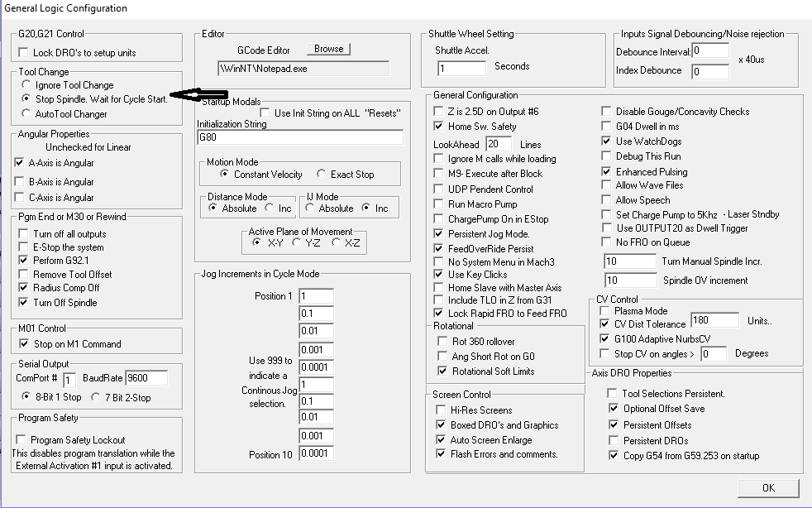Select X-Y active plane
812x508 pixels.
pos(256,242)
